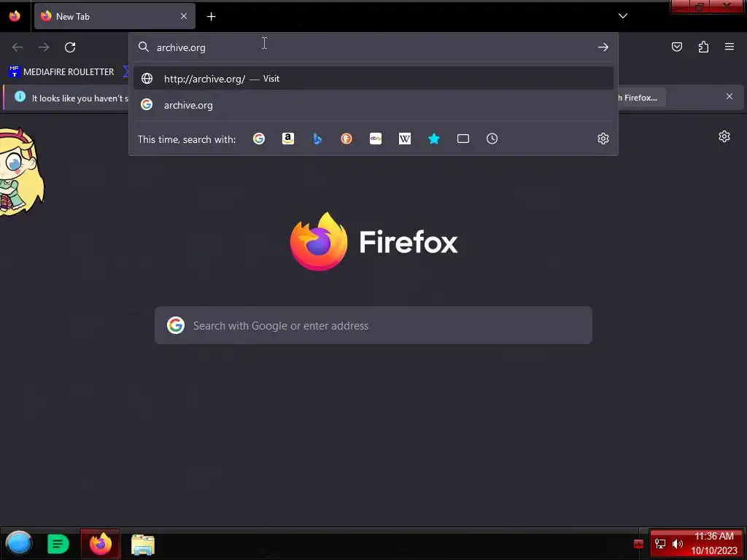Search history with clock icon
Image resolution: width=747 pixels, height=560 pixels.
pos(492,139)
